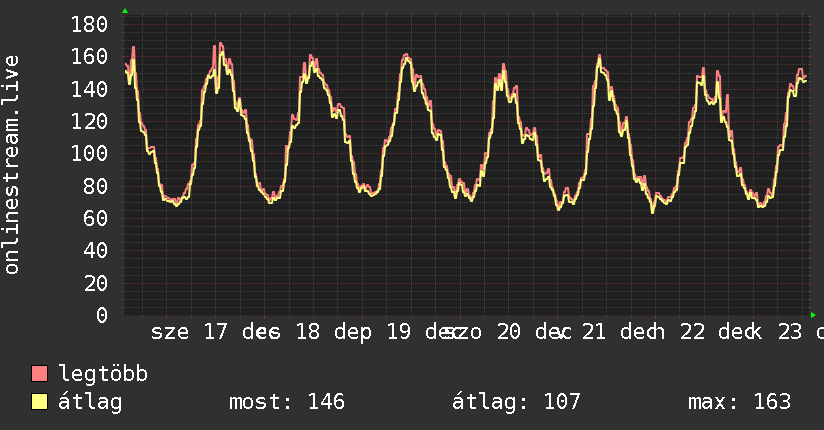Click the vertical axis title onlinestream.live
824x430 pixels.
(12, 165)
